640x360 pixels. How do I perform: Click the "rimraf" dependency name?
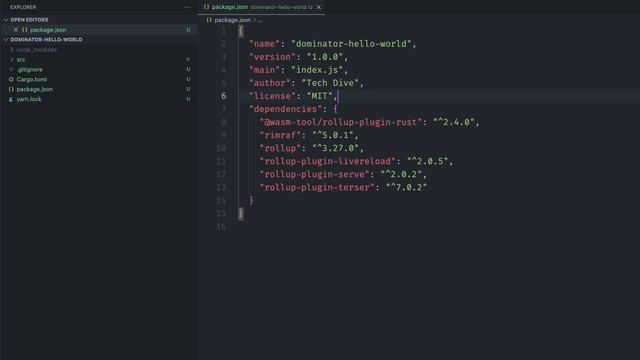pos(280,135)
